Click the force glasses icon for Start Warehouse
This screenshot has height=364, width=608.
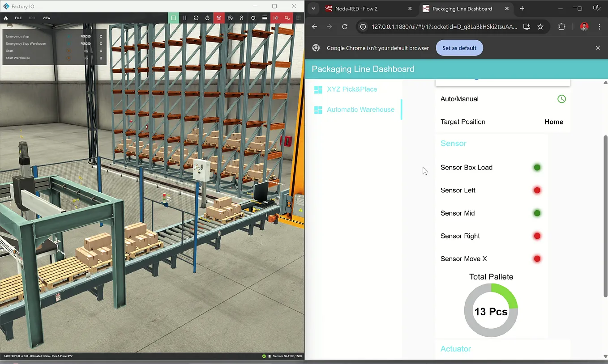pos(86,58)
